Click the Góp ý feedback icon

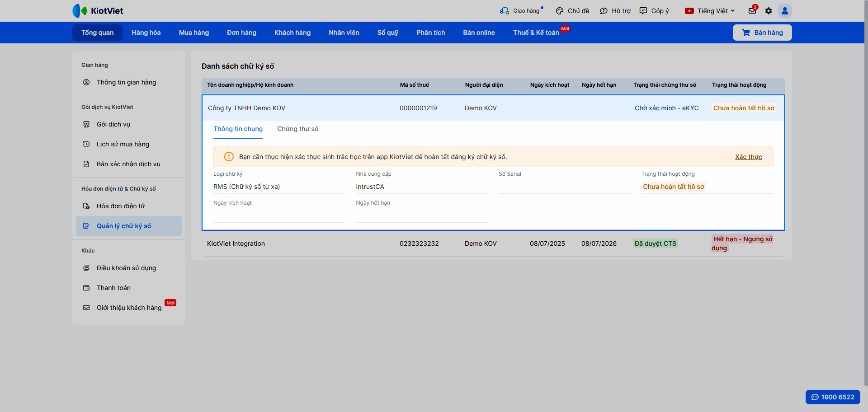click(643, 11)
